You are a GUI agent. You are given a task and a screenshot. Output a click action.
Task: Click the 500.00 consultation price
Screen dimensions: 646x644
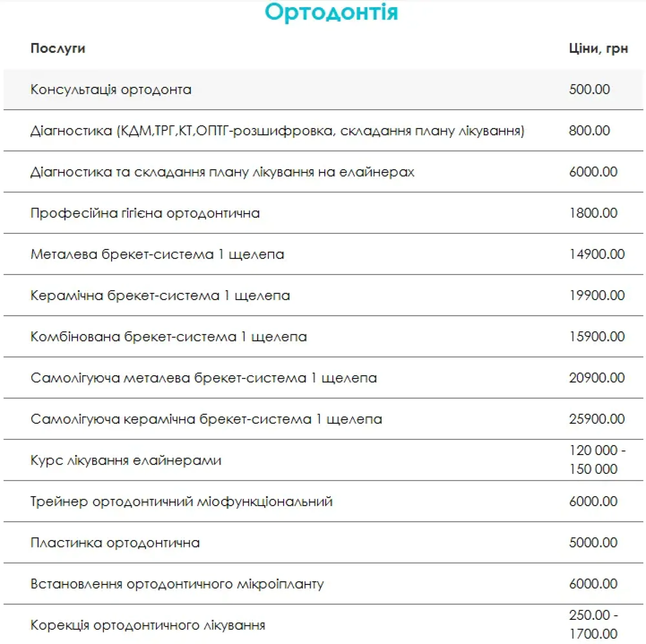point(589,89)
